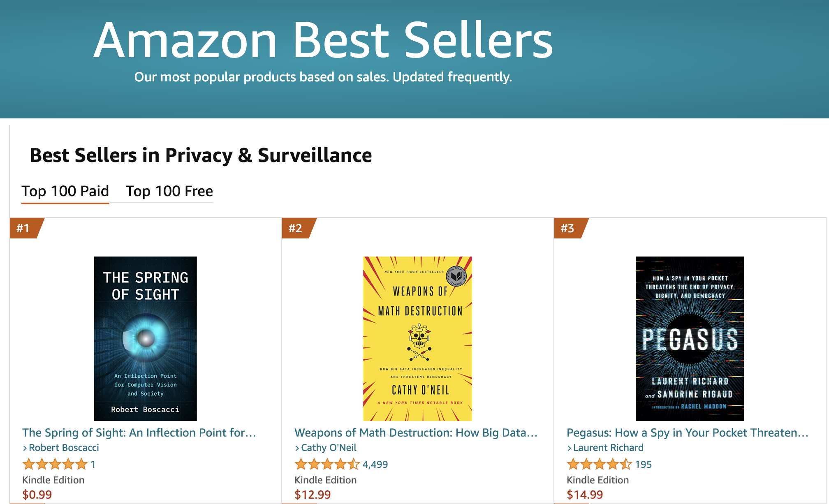Viewport: 829px width, 504px height.
Task: View star rating for Pegasus book
Action: (x=600, y=464)
